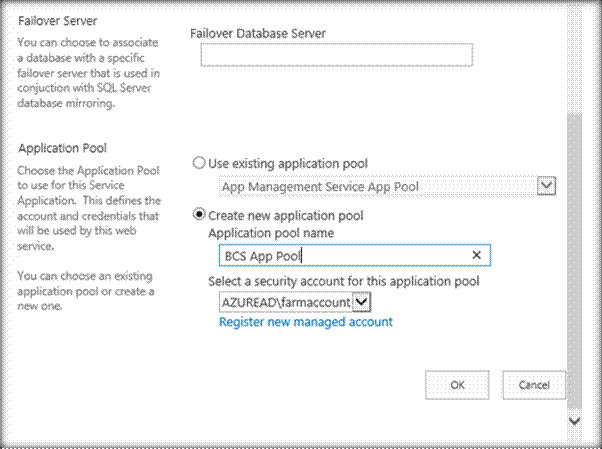The width and height of the screenshot is (602, 449).
Task: Focus the Failover Database Server text field
Action: [x=336, y=56]
